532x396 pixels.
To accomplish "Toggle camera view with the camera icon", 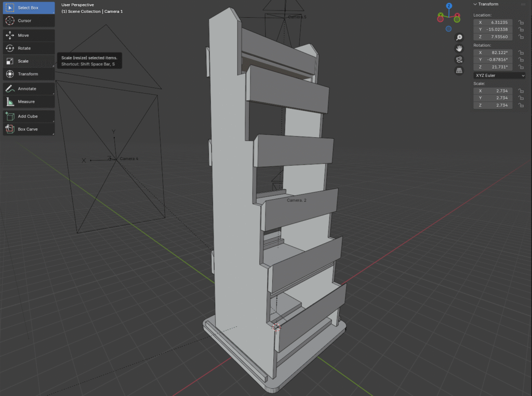I will [459, 60].
